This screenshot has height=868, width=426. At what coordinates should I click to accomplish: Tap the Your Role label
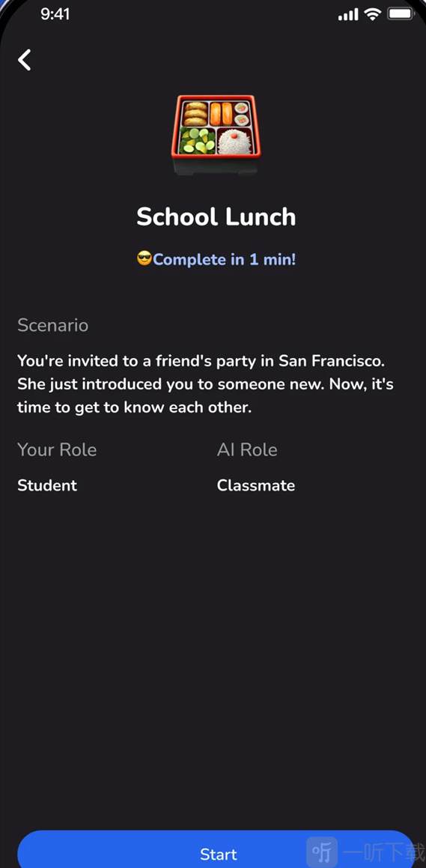click(57, 449)
